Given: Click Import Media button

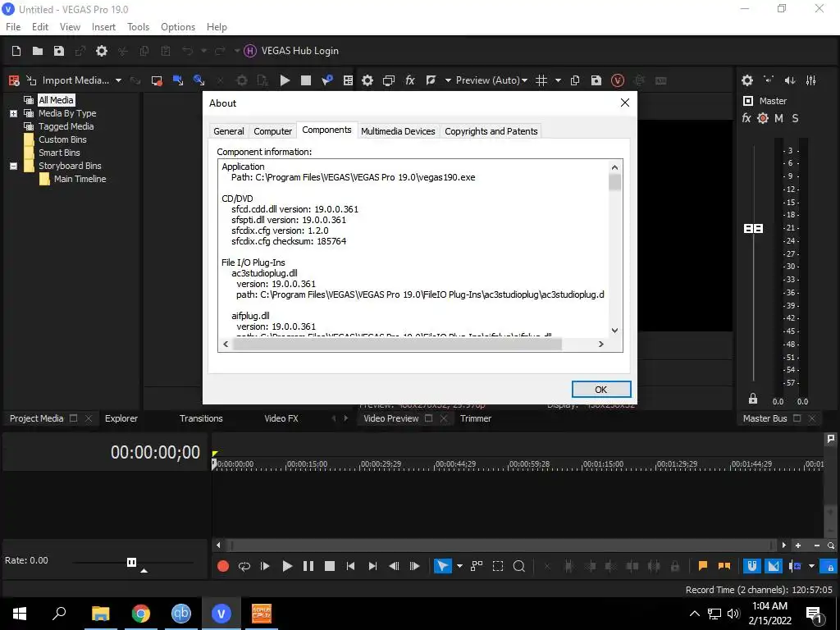Looking at the screenshot, I should [69, 80].
